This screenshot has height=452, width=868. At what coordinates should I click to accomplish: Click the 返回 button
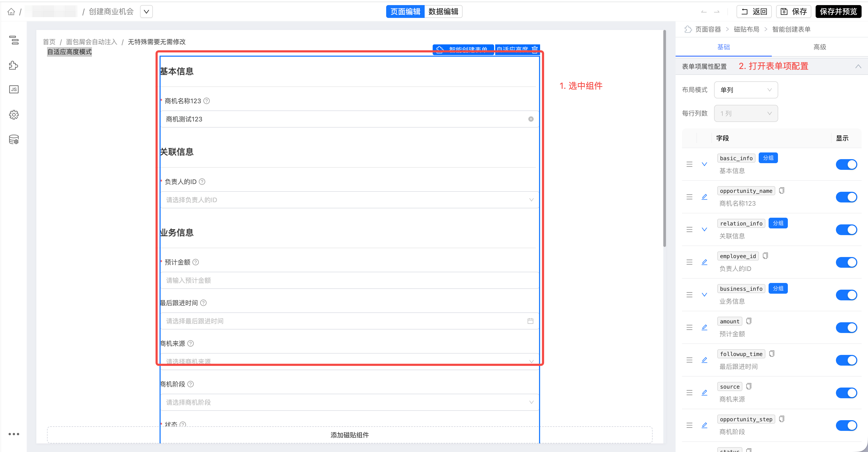pyautogui.click(x=754, y=12)
